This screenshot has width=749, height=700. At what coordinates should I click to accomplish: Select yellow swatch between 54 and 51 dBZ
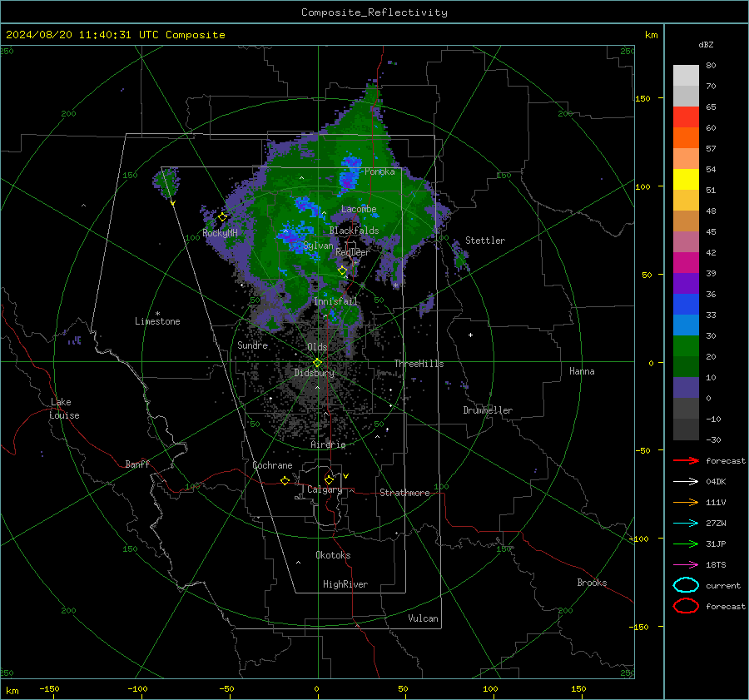pyautogui.click(x=686, y=180)
